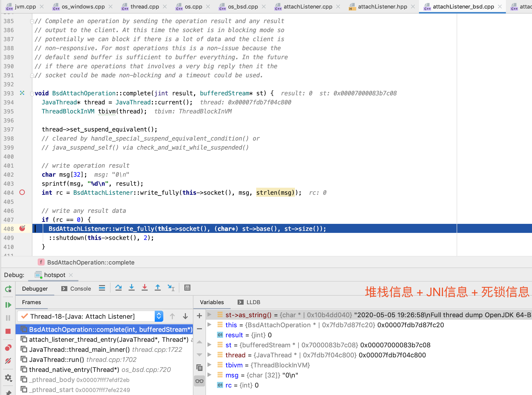Image resolution: width=532 pixels, height=395 pixels.
Task: Click Run to Cursor icon
Action: (171, 288)
